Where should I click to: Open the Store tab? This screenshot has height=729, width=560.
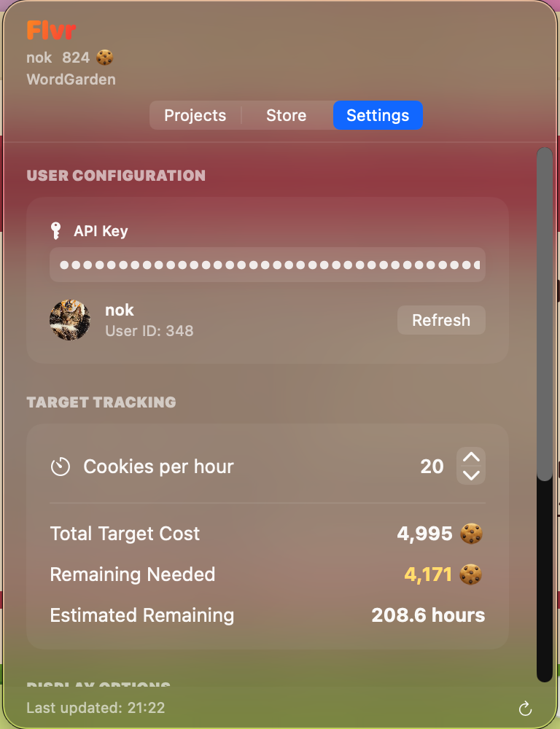pos(286,115)
